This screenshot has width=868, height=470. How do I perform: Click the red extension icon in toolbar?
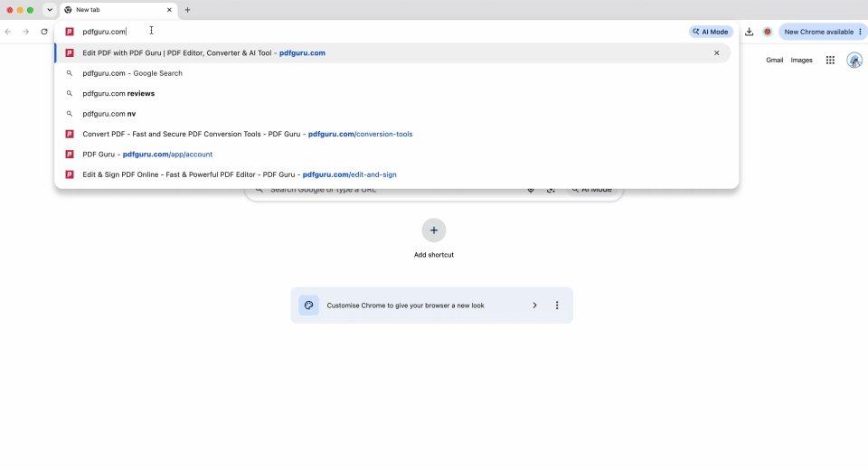tap(768, 32)
